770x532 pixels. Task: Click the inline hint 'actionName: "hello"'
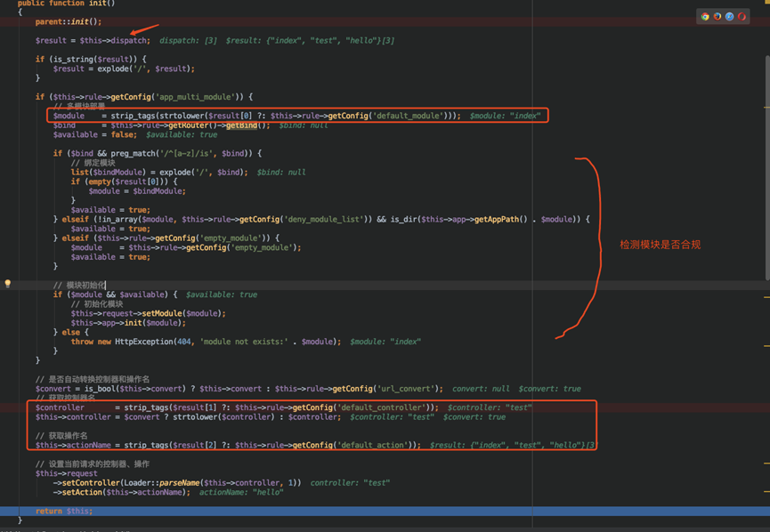(241, 492)
